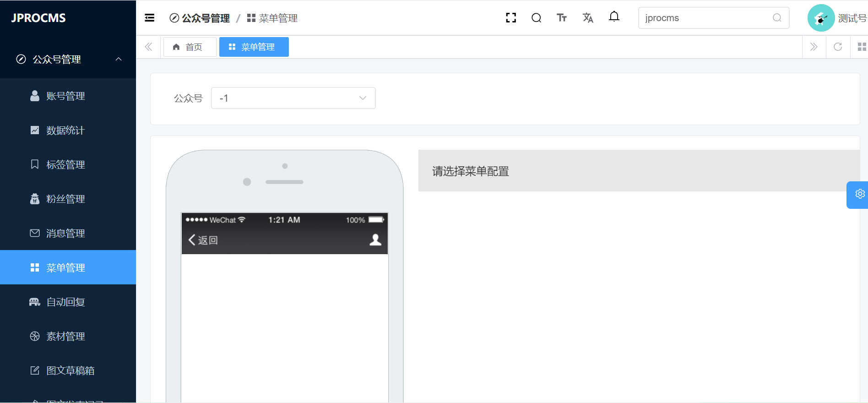Expand the 公众号 dropdown selector
Viewport: 868px width, 403px height.
click(293, 98)
